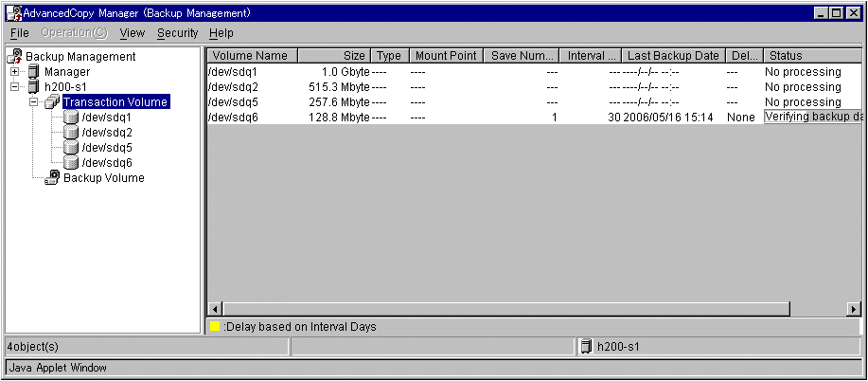Click No processing status for /dev/sdq1

click(x=803, y=71)
